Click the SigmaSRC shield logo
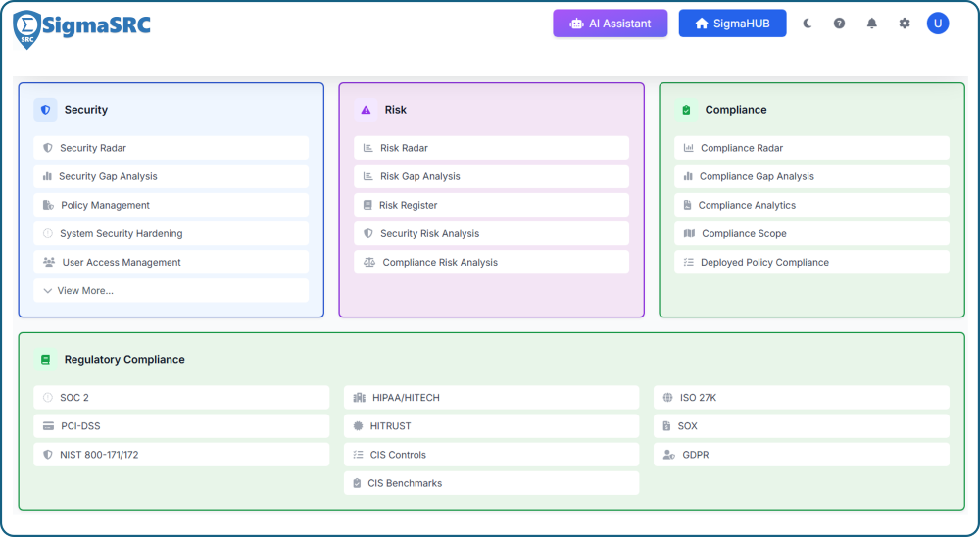980x537 pixels. coord(26,29)
